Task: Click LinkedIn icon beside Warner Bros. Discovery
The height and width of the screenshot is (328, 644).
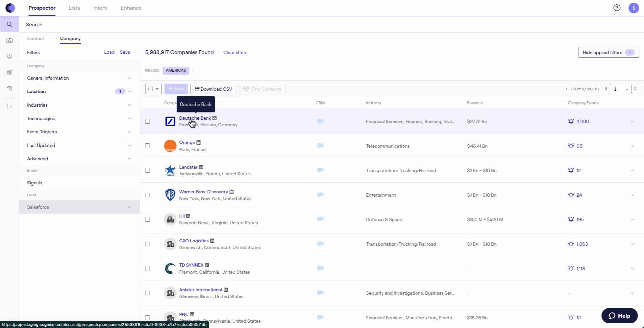Action: click(x=231, y=192)
